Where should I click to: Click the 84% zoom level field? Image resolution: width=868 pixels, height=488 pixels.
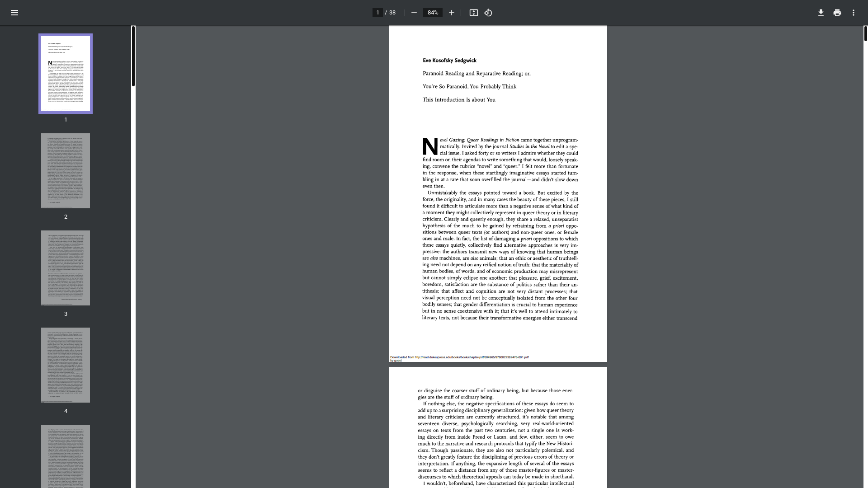pyautogui.click(x=433, y=13)
